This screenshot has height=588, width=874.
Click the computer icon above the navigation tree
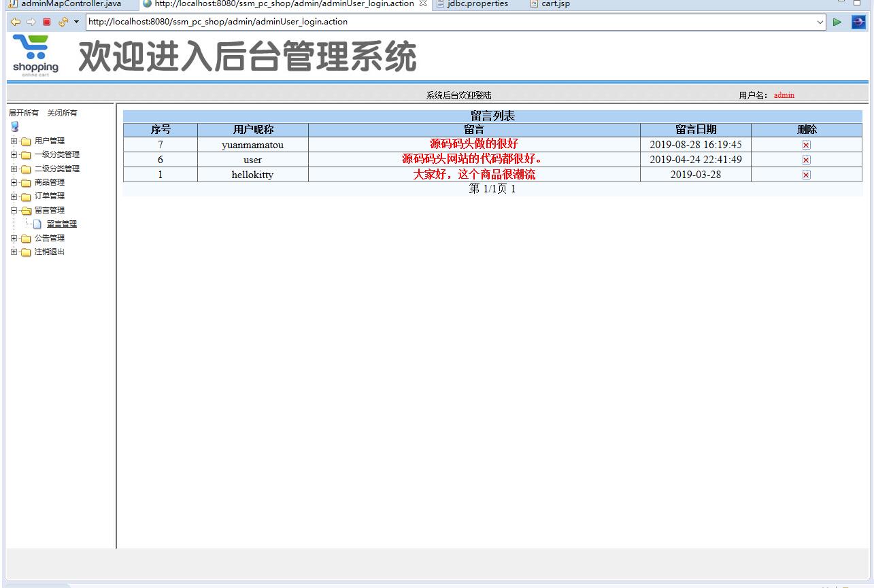coord(14,126)
